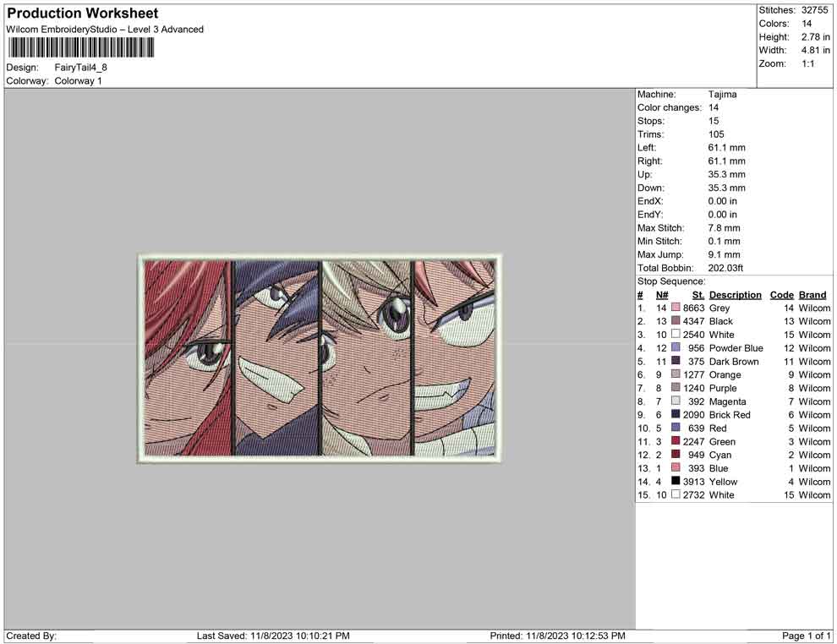
Task: Click the White 2540 color swatch
Action: click(x=676, y=334)
